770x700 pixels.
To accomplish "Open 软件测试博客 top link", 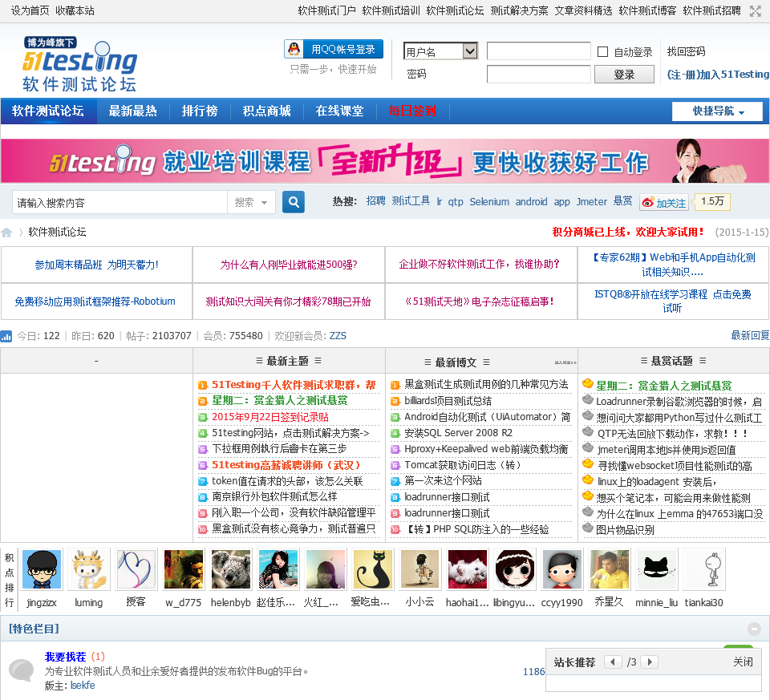I will [x=647, y=10].
